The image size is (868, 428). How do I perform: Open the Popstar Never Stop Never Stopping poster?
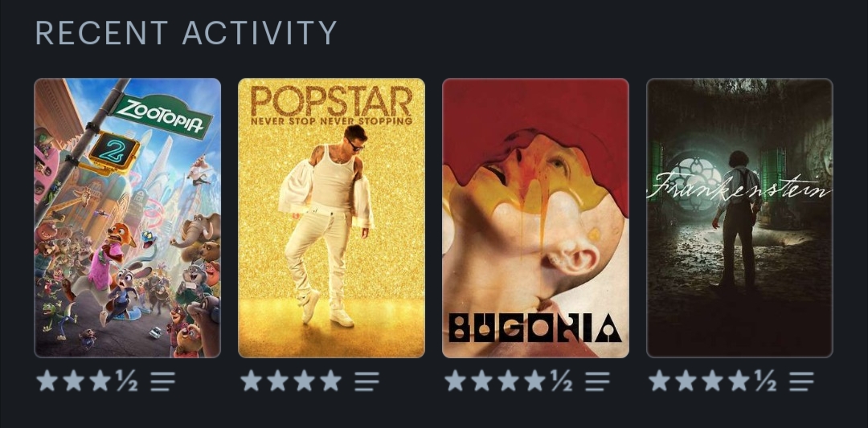coord(332,218)
